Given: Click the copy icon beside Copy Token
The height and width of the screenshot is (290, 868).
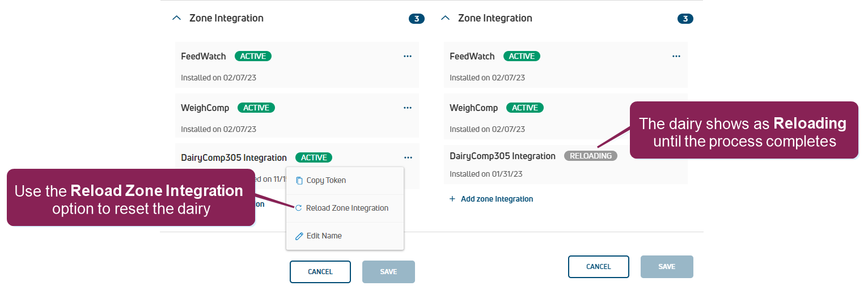Looking at the screenshot, I should pos(299,181).
